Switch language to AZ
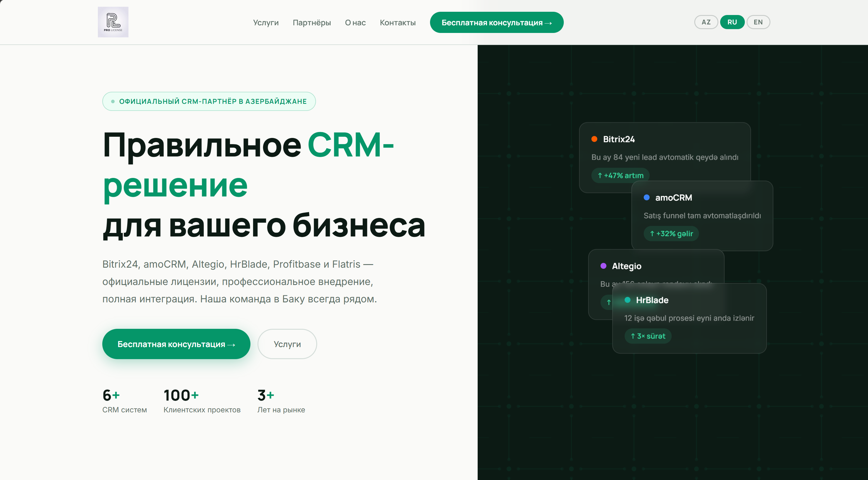This screenshot has height=480, width=868. pyautogui.click(x=706, y=22)
